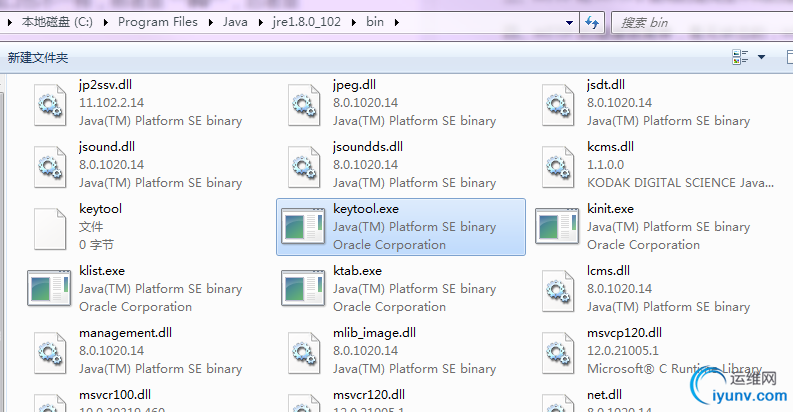The width and height of the screenshot is (793, 412).
Task: Click version text 11.102.2.14
Action: 111,103
